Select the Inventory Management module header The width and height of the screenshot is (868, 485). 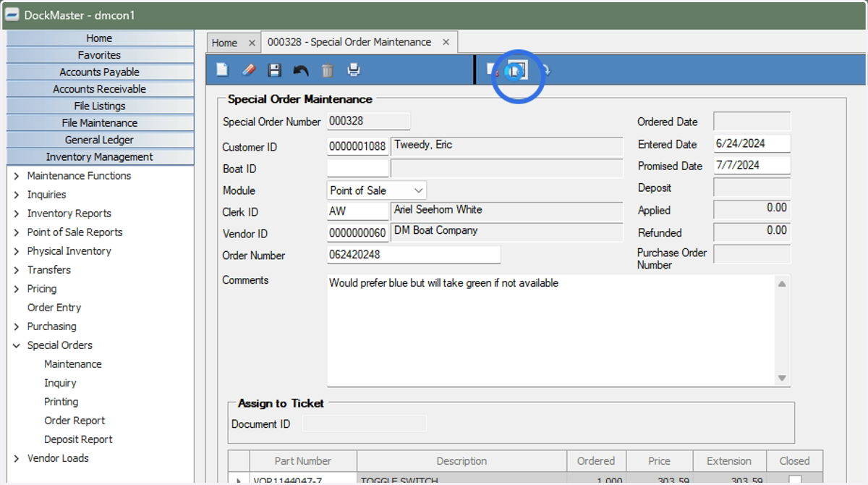point(100,157)
